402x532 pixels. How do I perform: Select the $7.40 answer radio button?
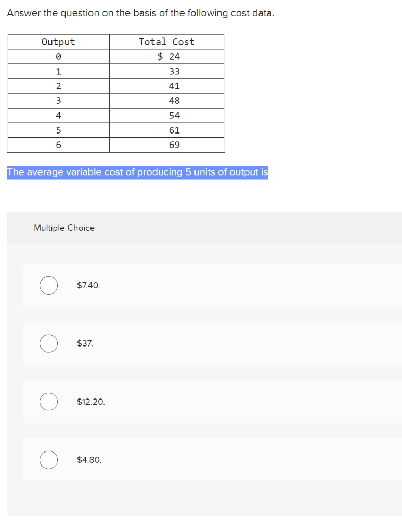coord(48,285)
